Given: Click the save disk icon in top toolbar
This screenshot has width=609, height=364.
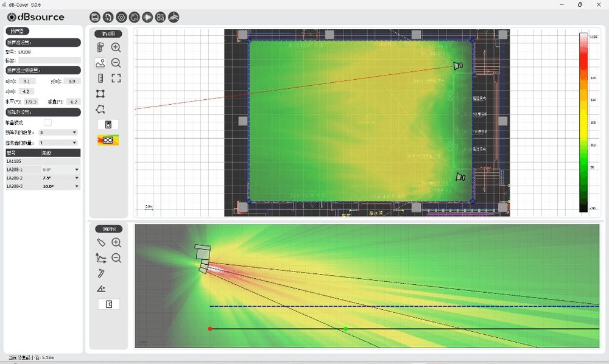Looking at the screenshot, I should (95, 17).
